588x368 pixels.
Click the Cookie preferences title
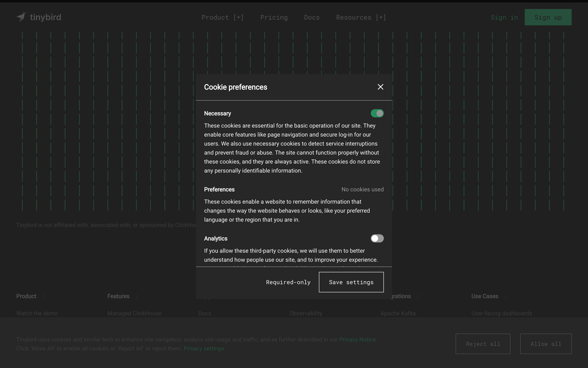[235, 87]
